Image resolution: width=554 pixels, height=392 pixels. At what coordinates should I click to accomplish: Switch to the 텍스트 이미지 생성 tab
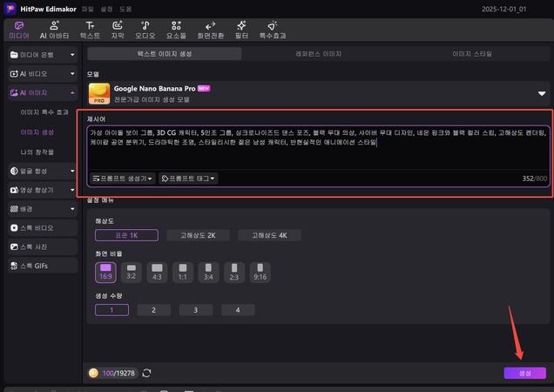[165, 54]
